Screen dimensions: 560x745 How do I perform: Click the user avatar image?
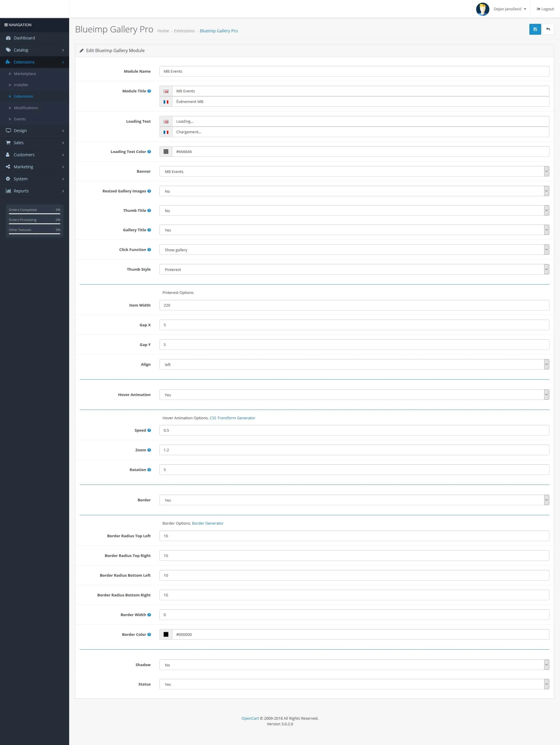483,9
